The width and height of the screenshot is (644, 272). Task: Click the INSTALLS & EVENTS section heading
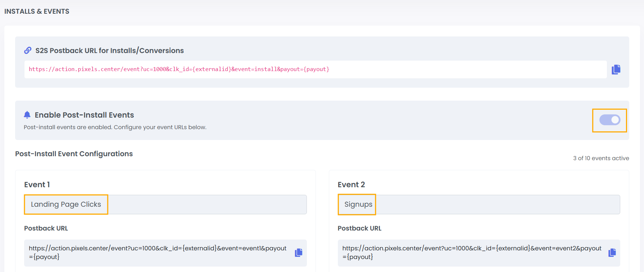pos(37,12)
